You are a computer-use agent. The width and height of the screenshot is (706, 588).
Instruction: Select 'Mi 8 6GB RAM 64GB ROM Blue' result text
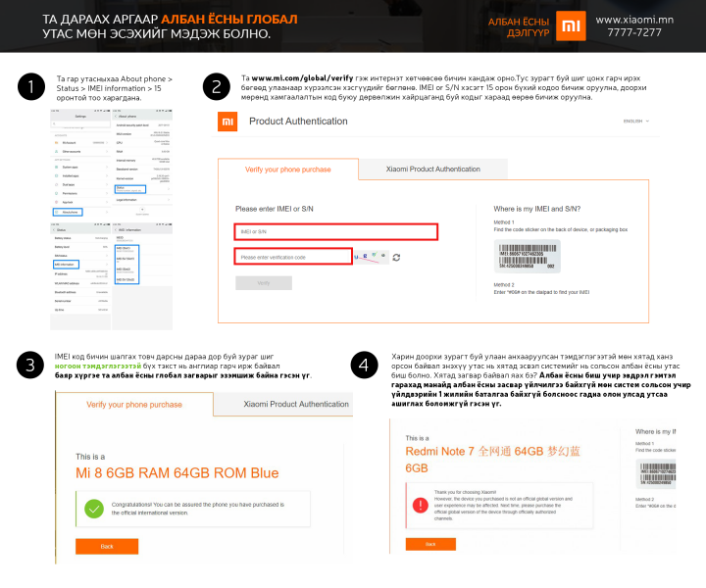click(176, 472)
